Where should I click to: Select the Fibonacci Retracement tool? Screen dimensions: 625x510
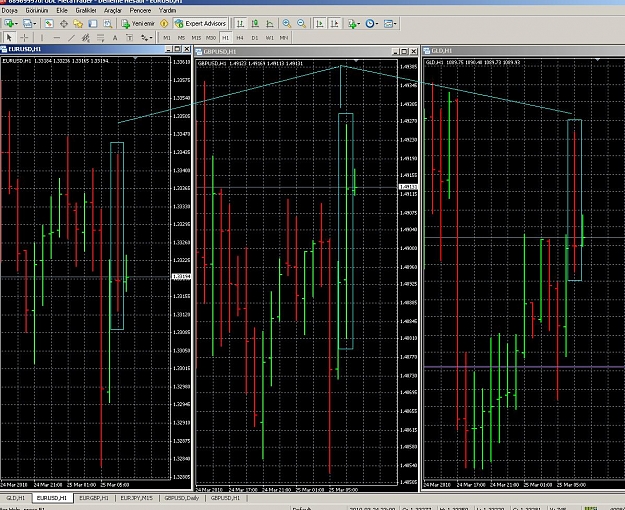pyautogui.click(x=100, y=38)
